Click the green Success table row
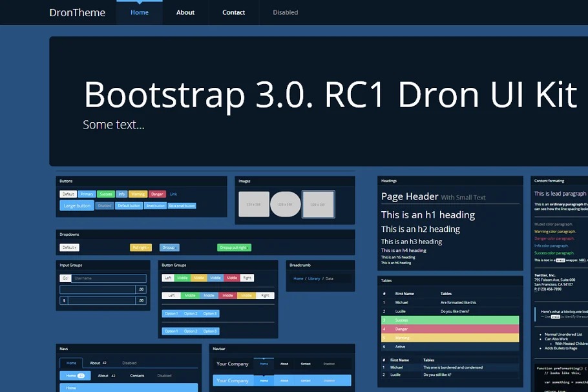The image size is (588, 392). tap(450, 320)
